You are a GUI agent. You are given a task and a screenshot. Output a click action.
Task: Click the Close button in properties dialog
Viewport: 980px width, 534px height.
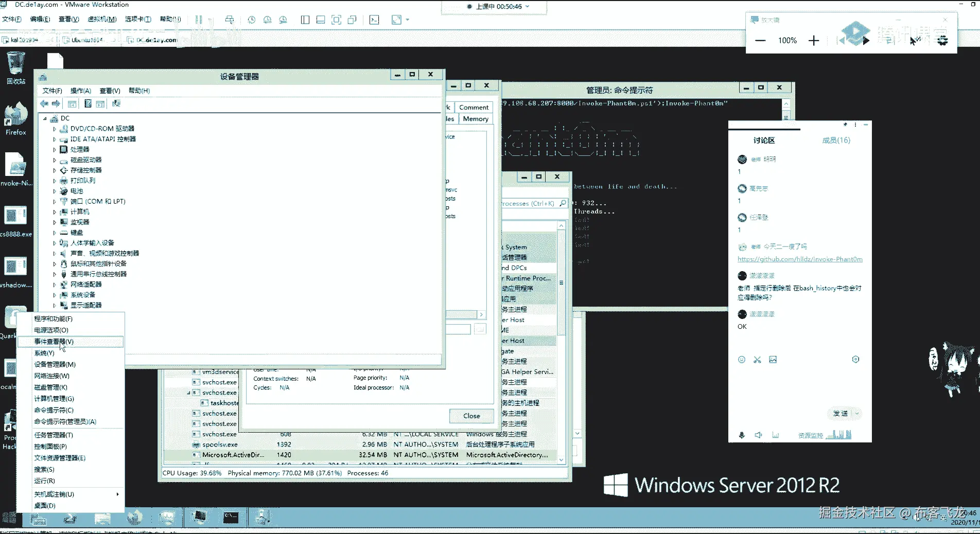[471, 416]
